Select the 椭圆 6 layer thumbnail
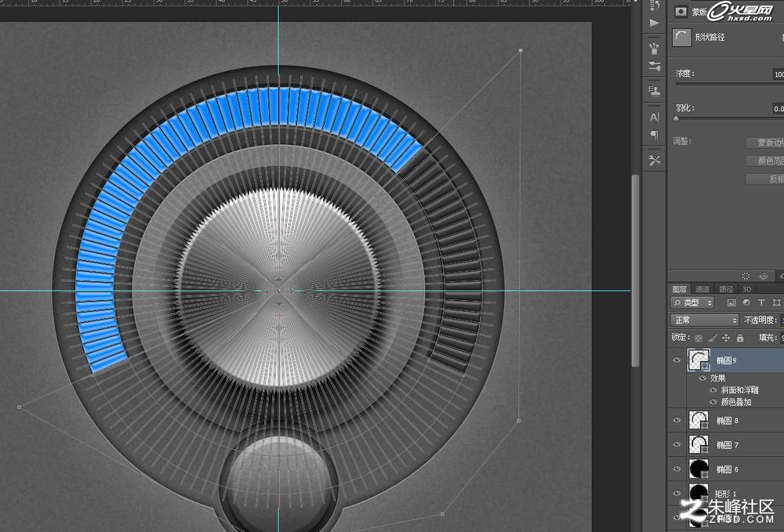Viewport: 784px width, 532px height. point(699,469)
